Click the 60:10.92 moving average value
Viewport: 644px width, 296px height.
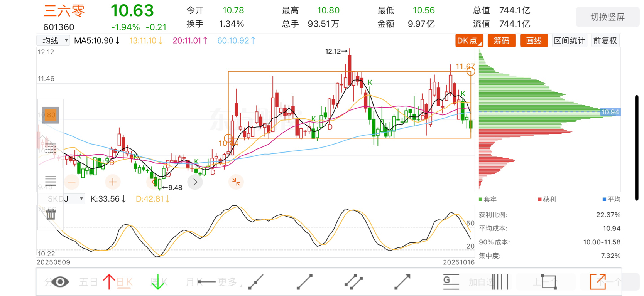pyautogui.click(x=236, y=40)
